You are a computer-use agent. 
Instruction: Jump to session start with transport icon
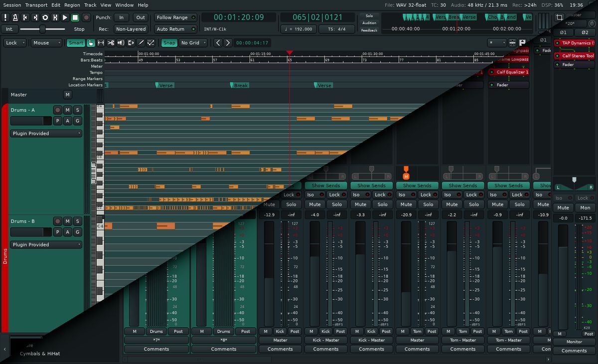coord(25,17)
